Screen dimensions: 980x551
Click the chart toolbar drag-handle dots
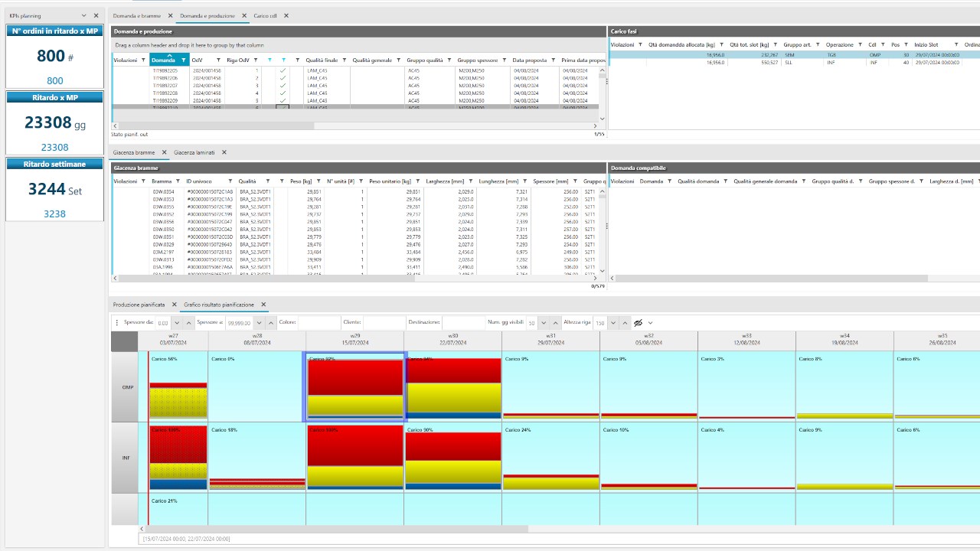pos(117,323)
